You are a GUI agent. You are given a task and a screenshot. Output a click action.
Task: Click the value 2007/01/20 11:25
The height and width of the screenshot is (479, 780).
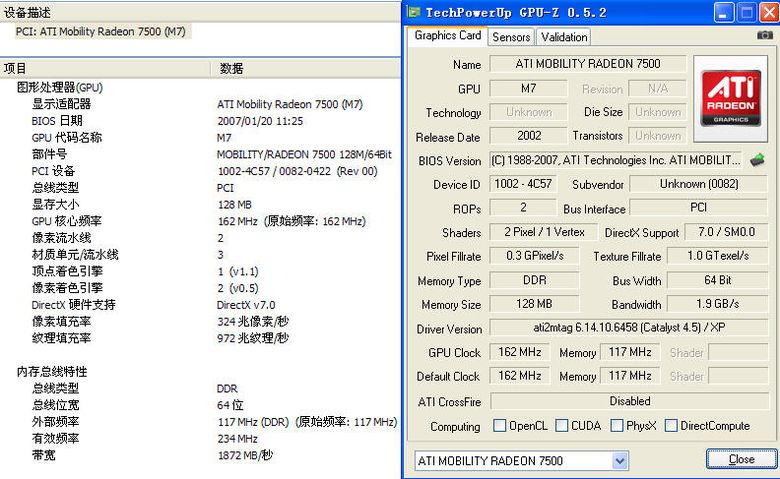coord(260,121)
